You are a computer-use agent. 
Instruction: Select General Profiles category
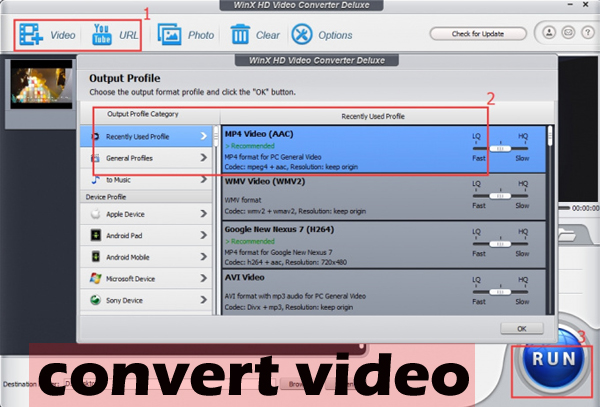pyautogui.click(x=146, y=158)
